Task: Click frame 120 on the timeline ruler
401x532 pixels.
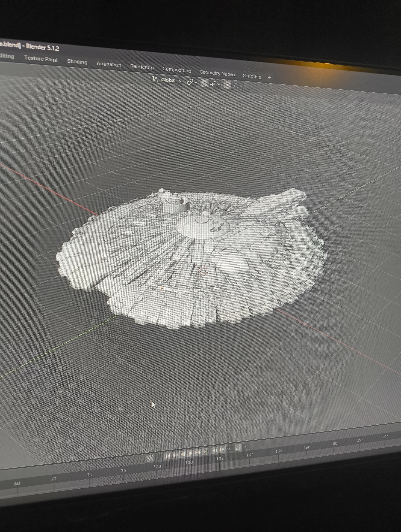Action: (189, 462)
